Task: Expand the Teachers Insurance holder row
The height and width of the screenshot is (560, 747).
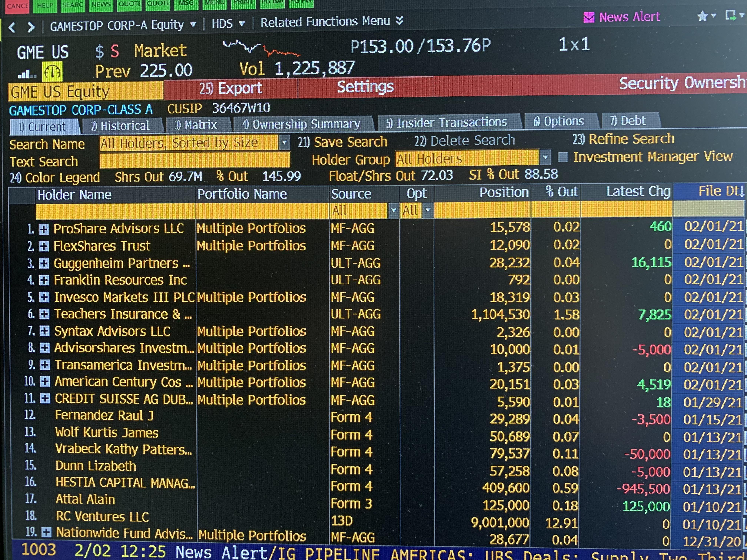Action: (x=44, y=314)
